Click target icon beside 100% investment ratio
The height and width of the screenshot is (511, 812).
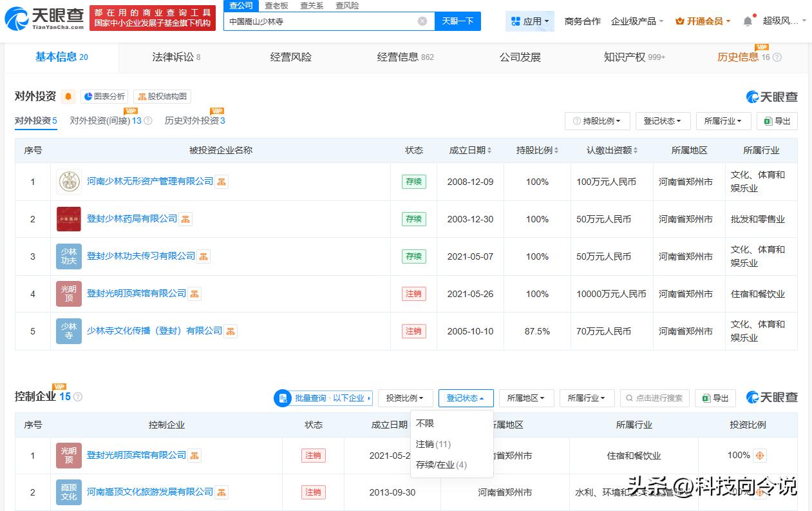click(x=760, y=456)
